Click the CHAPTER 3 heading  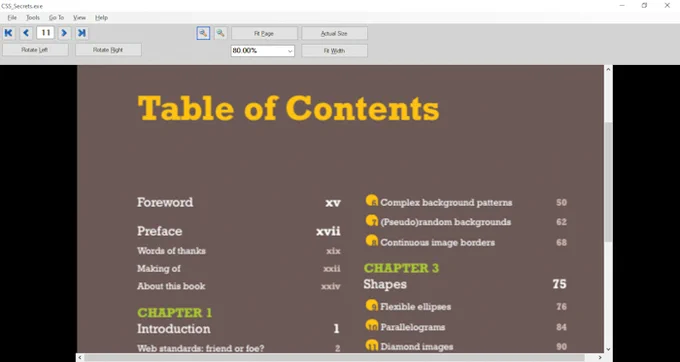point(401,268)
